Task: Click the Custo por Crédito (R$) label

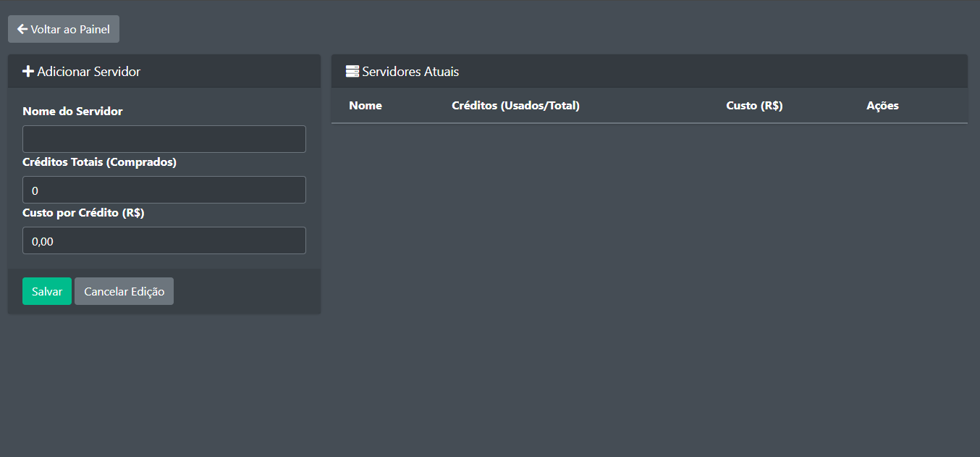Action: [x=83, y=213]
